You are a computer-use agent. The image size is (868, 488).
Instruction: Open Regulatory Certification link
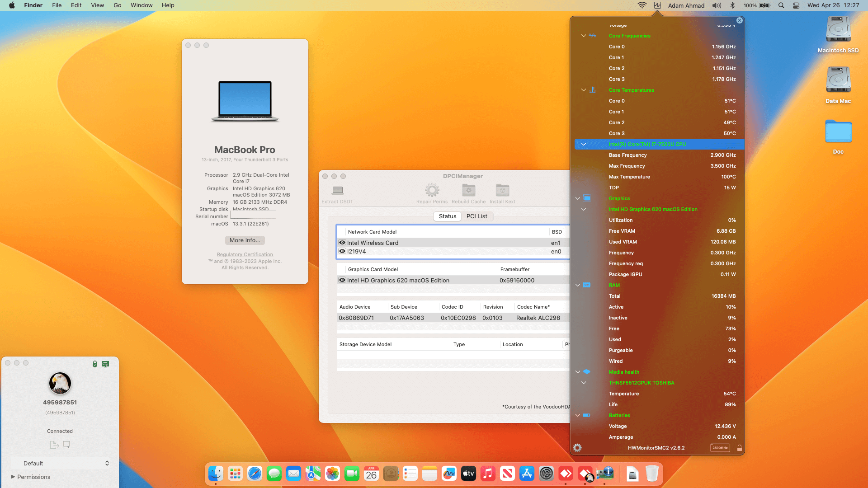click(x=245, y=254)
